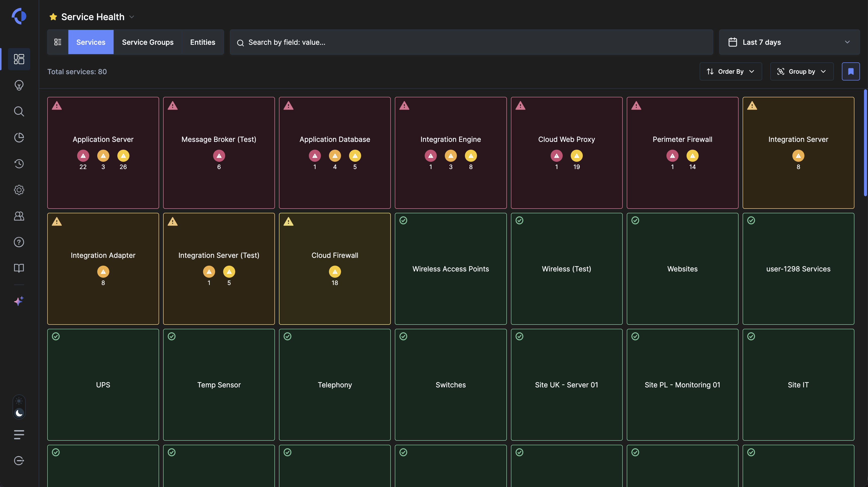
Task: Switch to Service Groups tab
Action: click(x=148, y=42)
